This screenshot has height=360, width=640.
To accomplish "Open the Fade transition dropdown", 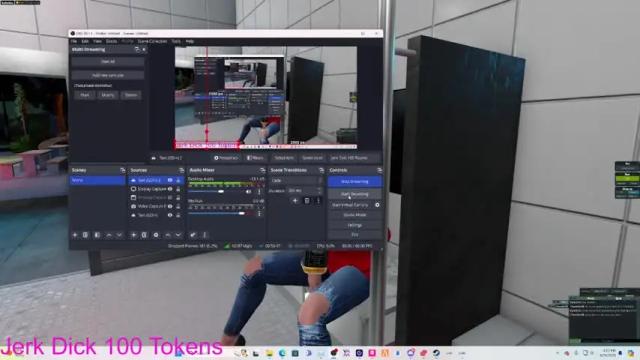I will [x=296, y=180].
